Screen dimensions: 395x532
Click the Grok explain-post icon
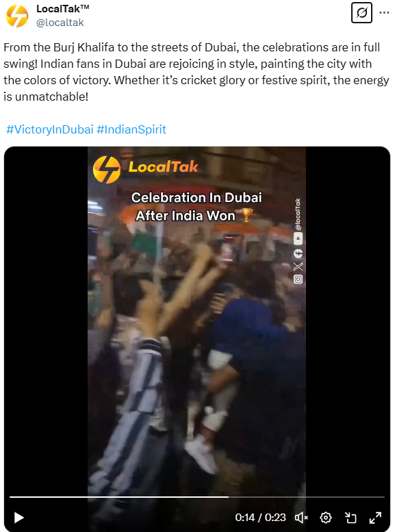pos(361,13)
